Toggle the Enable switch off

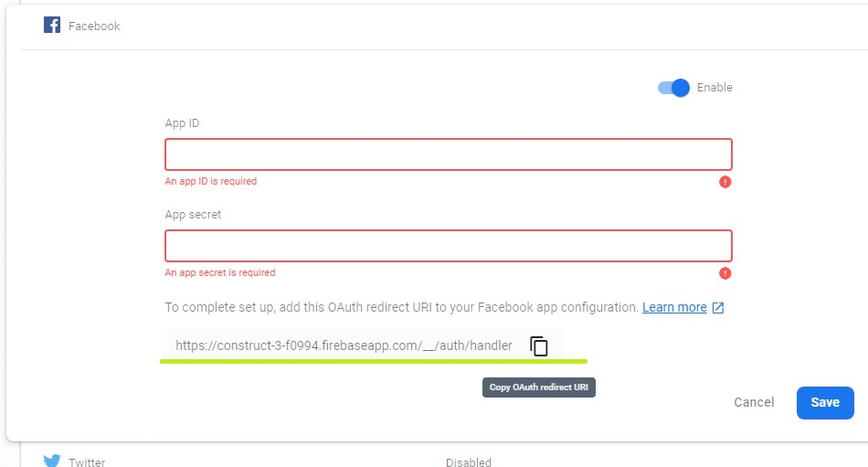tap(673, 88)
